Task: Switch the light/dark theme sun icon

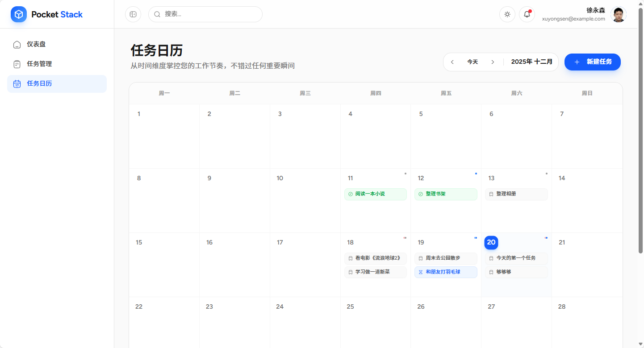Action: pyautogui.click(x=507, y=14)
